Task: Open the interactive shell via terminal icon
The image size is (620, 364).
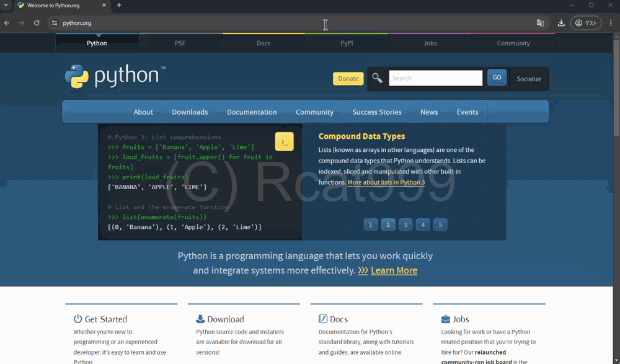Action: tap(284, 141)
